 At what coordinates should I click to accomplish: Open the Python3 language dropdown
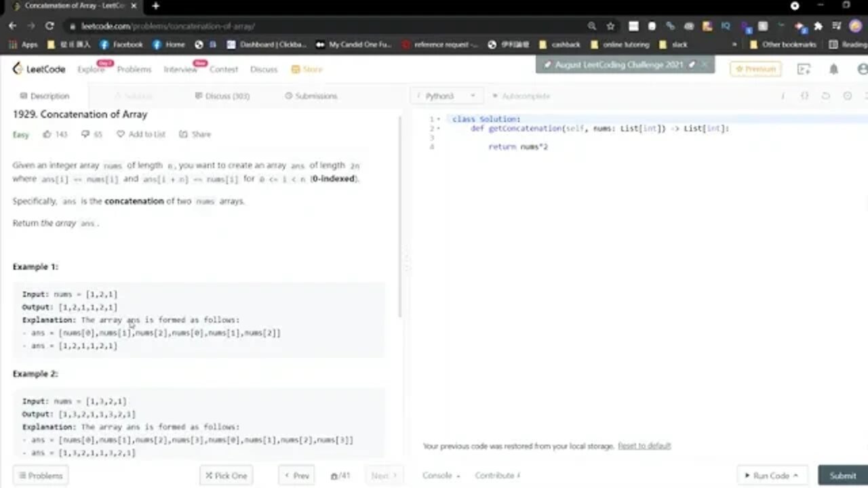point(448,96)
